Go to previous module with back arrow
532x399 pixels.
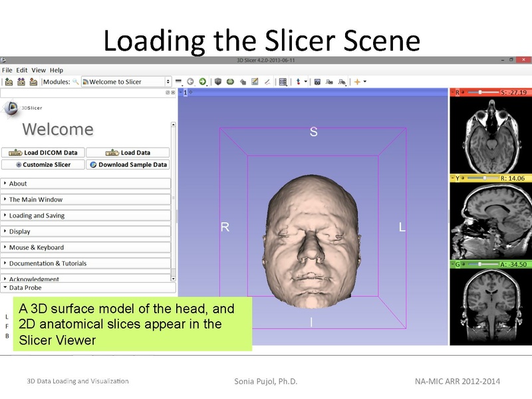click(x=190, y=82)
